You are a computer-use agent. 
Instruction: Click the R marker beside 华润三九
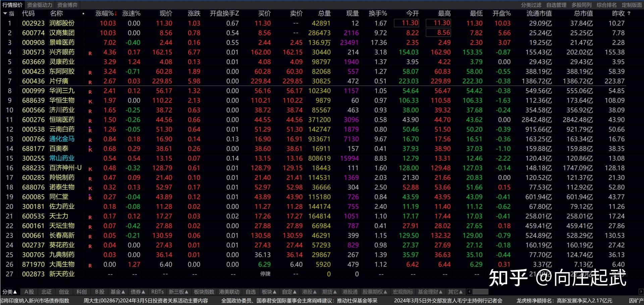coord(90,92)
